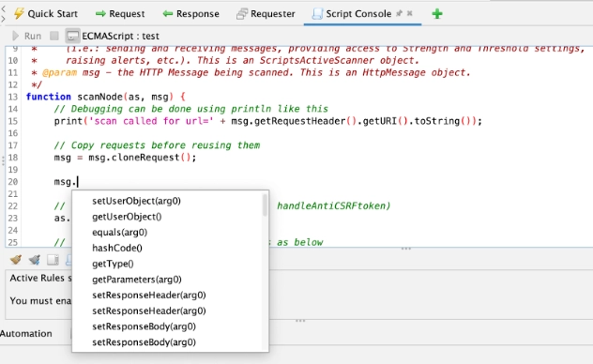This screenshot has height=364, width=593.
Task: Choose equals(arg0) in the autocomplete popup
Action: (x=119, y=232)
